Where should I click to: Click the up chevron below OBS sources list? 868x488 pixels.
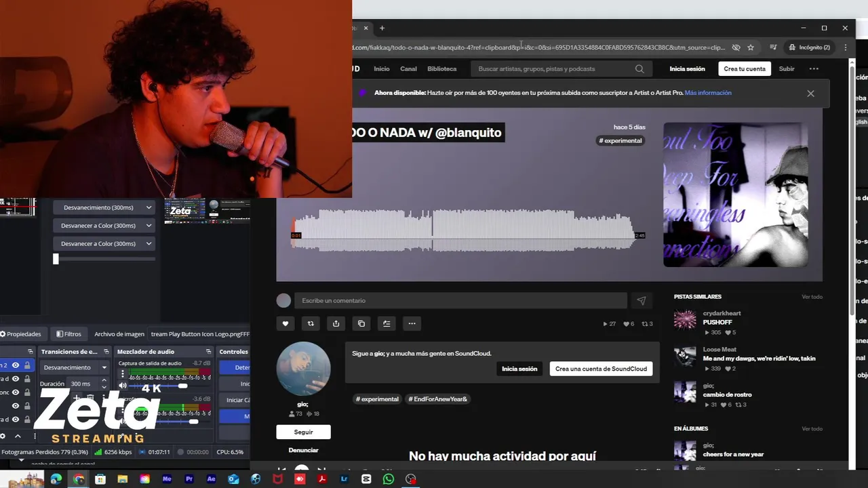pos(18,436)
